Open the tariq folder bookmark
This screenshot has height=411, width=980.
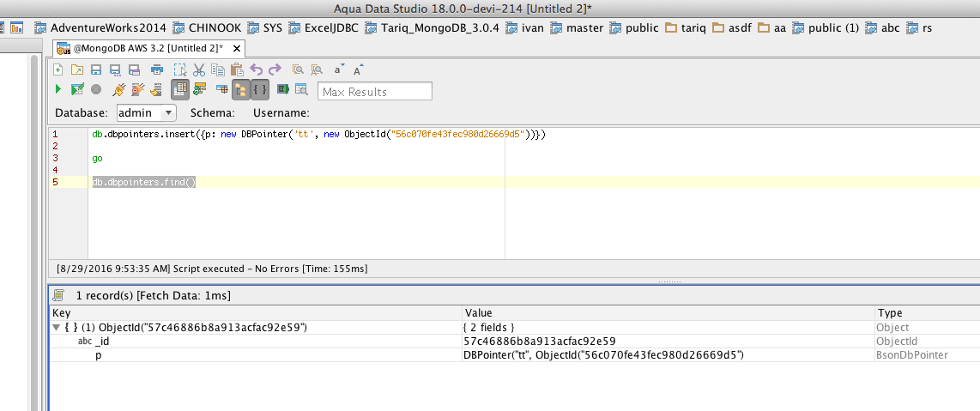click(x=686, y=27)
